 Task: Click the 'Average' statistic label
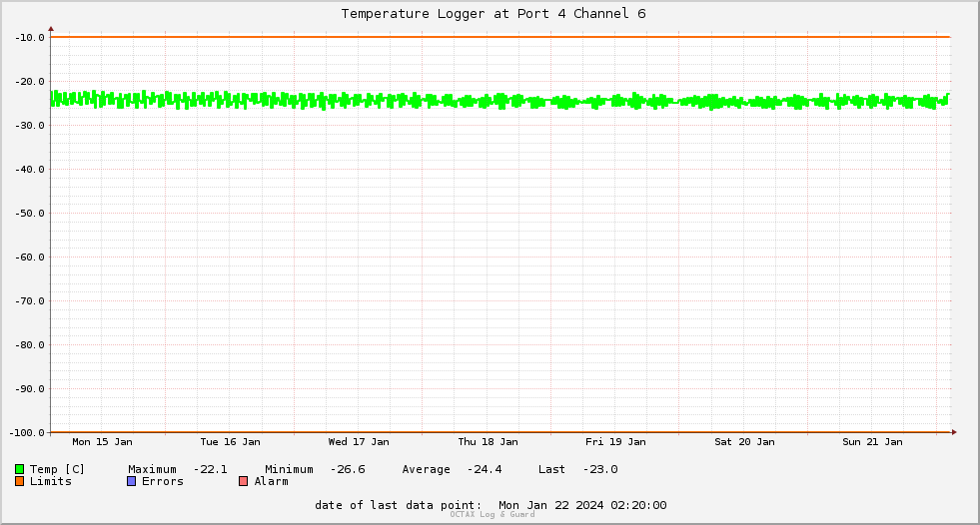tap(426, 469)
